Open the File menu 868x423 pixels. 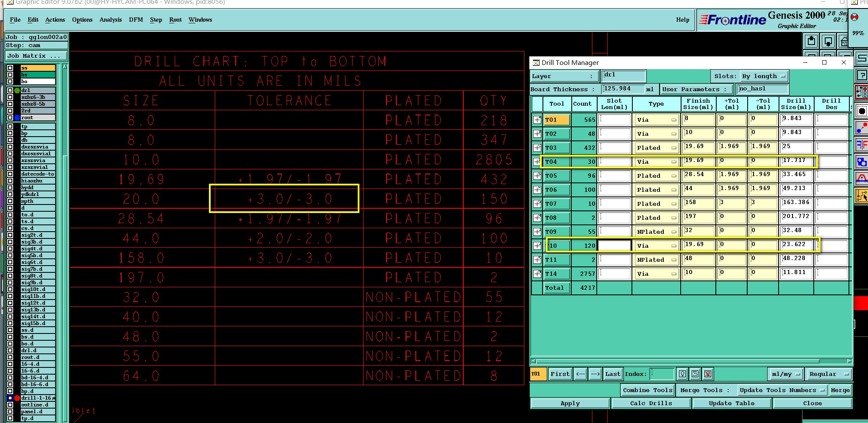[15, 20]
